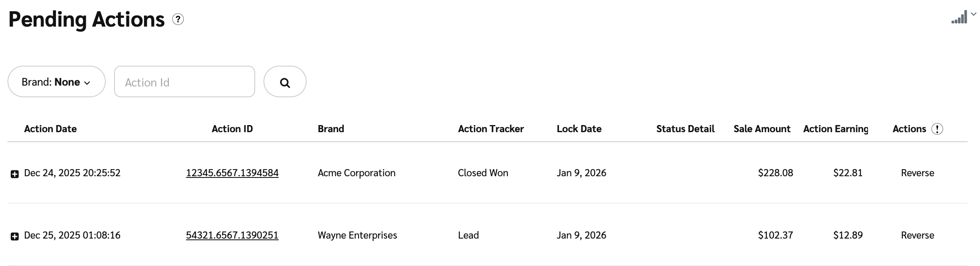
Task: Open action ID 12345.6567.1394584
Action: click(232, 173)
